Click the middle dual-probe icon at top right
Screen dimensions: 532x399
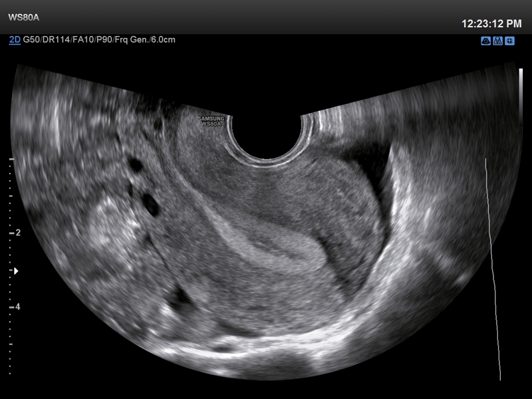498,41
